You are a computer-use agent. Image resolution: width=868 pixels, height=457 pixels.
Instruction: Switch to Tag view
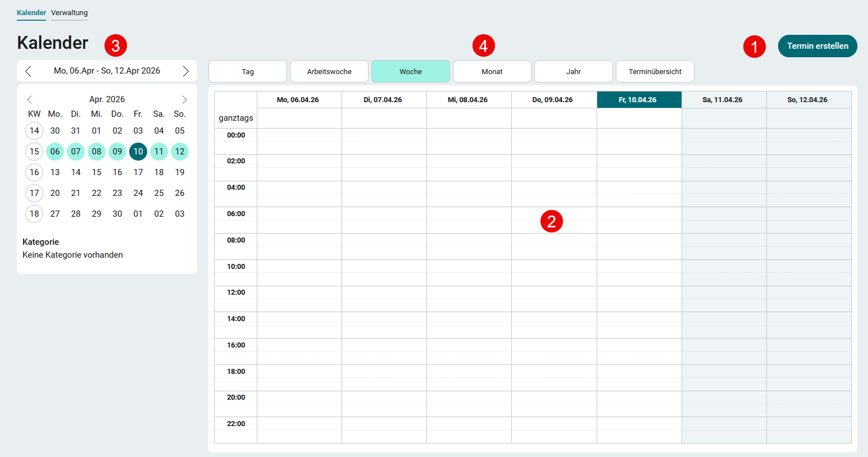tap(248, 71)
